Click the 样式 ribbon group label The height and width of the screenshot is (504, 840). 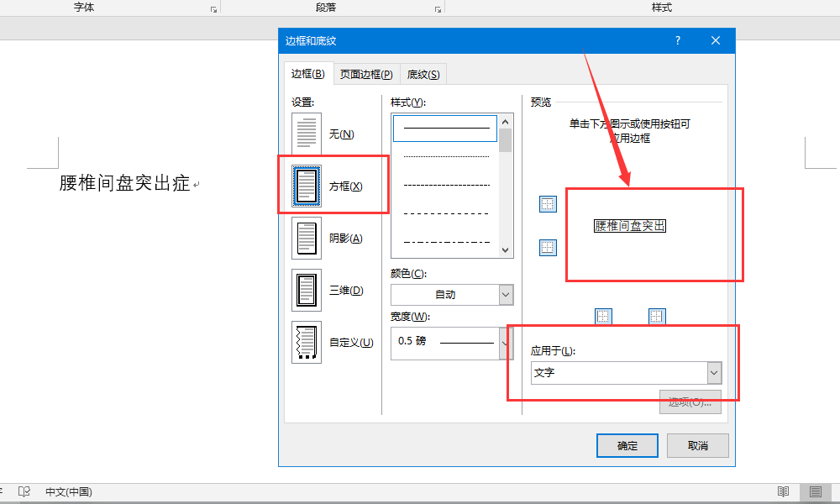[x=662, y=8]
